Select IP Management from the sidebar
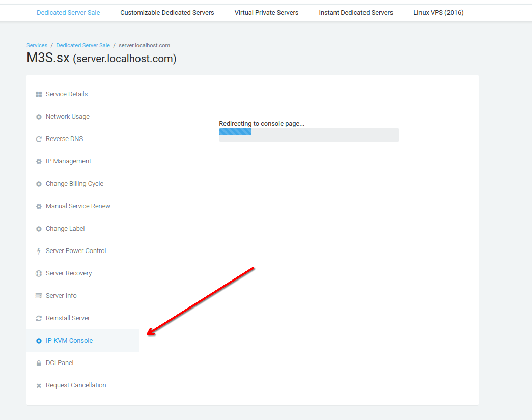 tap(68, 161)
